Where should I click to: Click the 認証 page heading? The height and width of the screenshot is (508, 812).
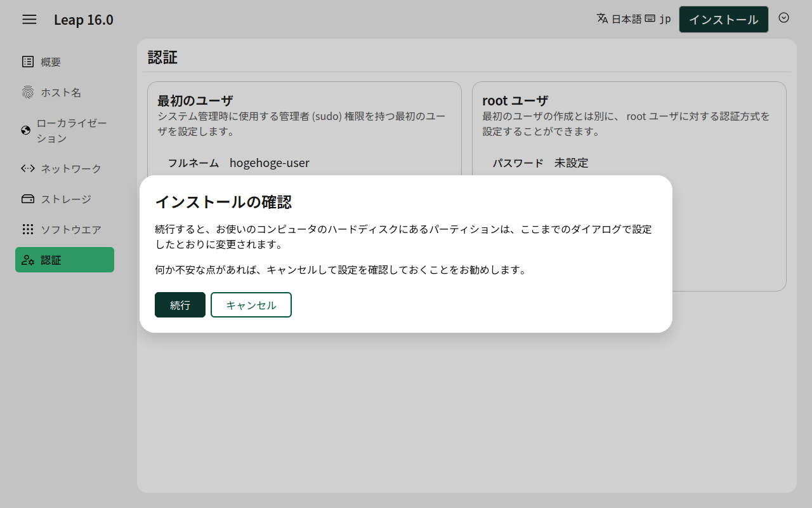[x=162, y=57]
